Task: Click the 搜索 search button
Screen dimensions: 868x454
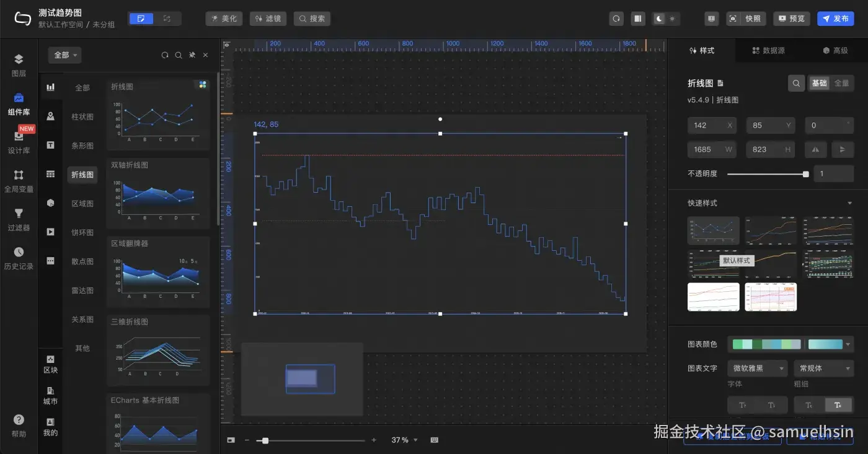Action: pos(312,19)
